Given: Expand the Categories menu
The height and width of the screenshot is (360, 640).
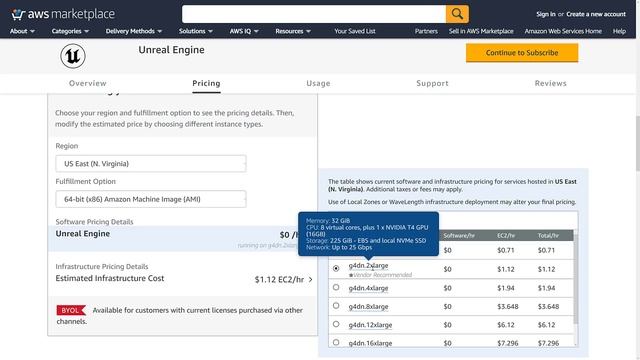Looking at the screenshot, I should click(70, 31).
